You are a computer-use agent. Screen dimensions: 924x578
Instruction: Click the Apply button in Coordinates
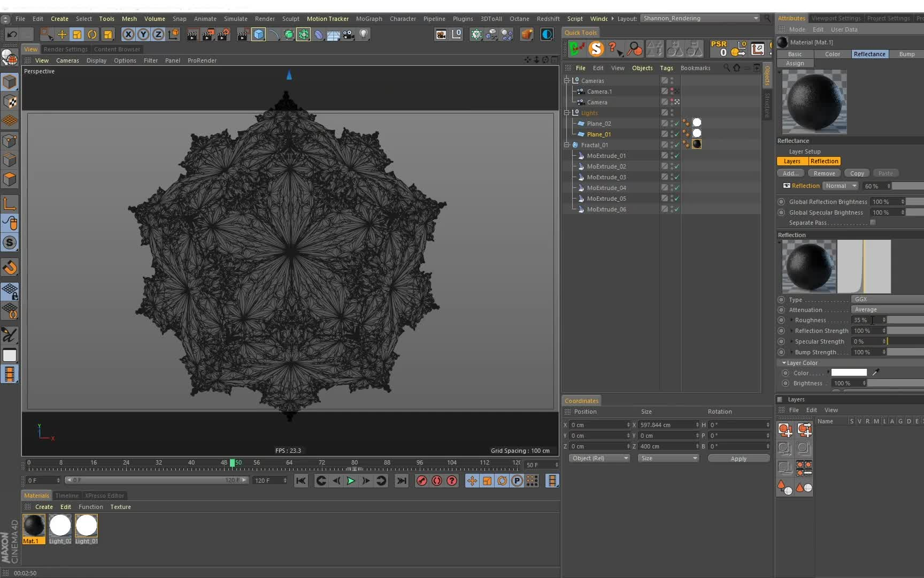coord(738,459)
